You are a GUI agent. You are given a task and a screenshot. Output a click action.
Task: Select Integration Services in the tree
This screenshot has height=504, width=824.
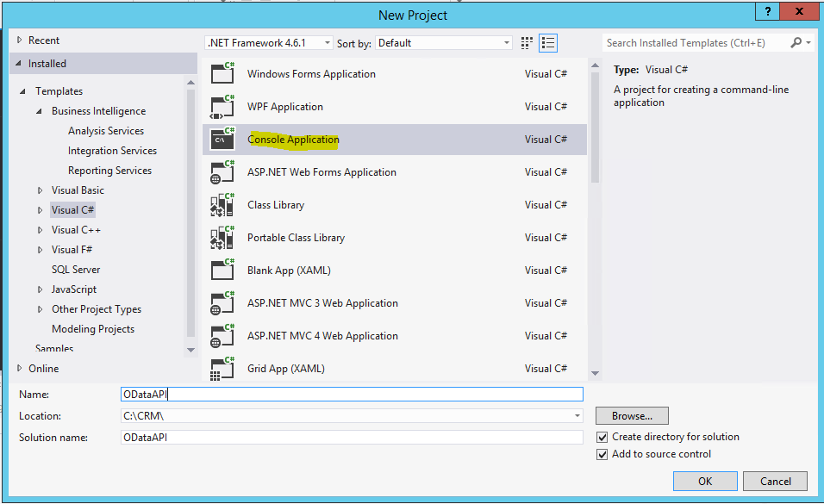tap(112, 151)
